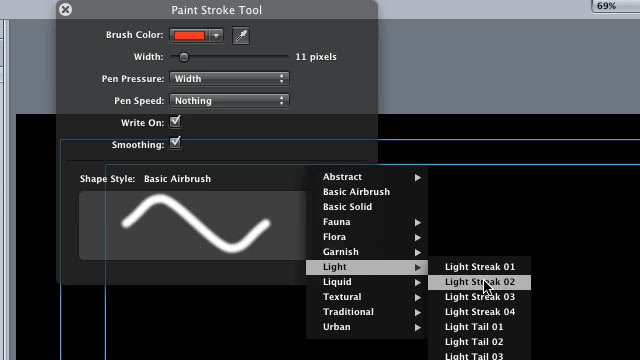Viewport: 640px width, 360px height.
Task: Toggle the Write On checkbox
Action: pyautogui.click(x=175, y=122)
